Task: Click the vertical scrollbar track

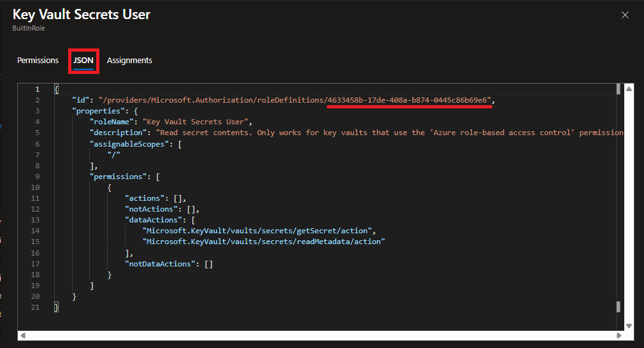Action: click(629, 208)
